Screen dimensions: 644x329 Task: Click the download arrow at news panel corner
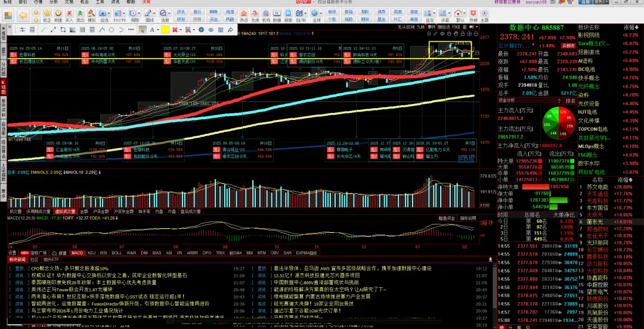pyautogui.click(x=490, y=260)
